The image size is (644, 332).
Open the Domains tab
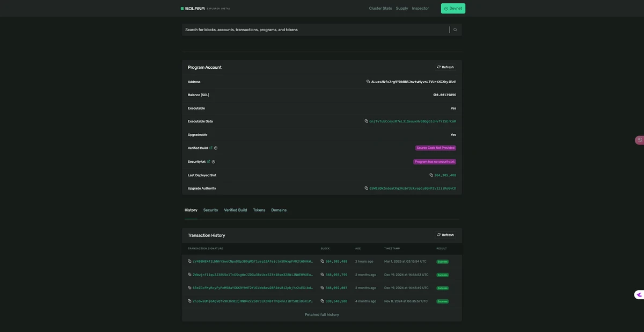pyautogui.click(x=279, y=210)
